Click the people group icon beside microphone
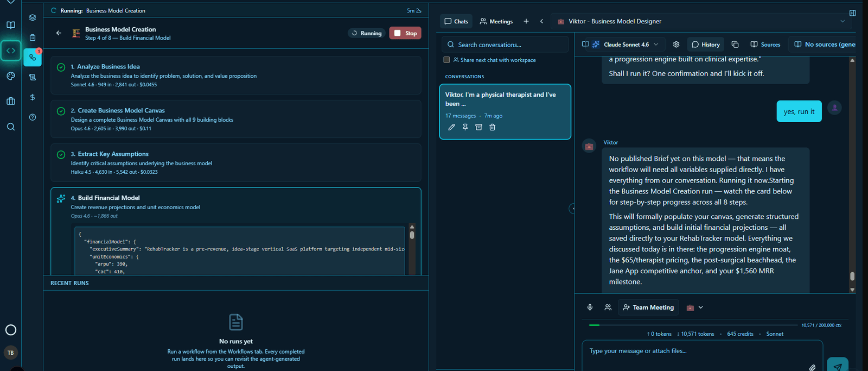Image resolution: width=868 pixels, height=371 pixels. coord(608,307)
